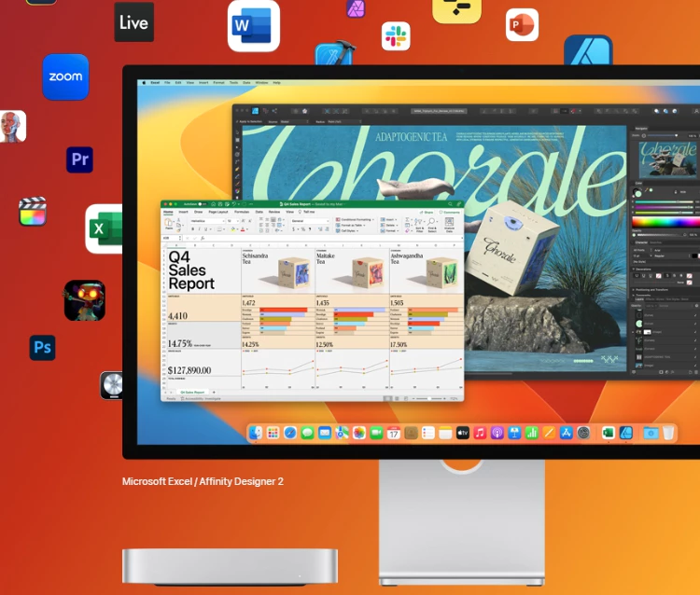Click the Navigator preview thumbnail in Affinity
Screen dimensions: 700x595
tap(667, 159)
